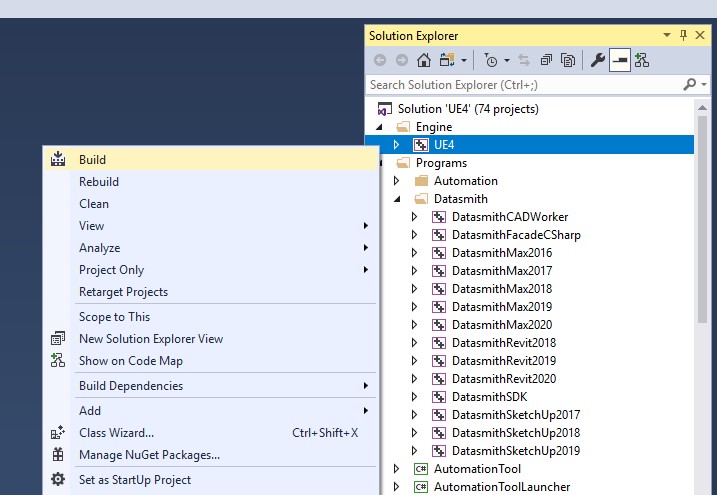Choose Build from the context menu

click(211, 160)
